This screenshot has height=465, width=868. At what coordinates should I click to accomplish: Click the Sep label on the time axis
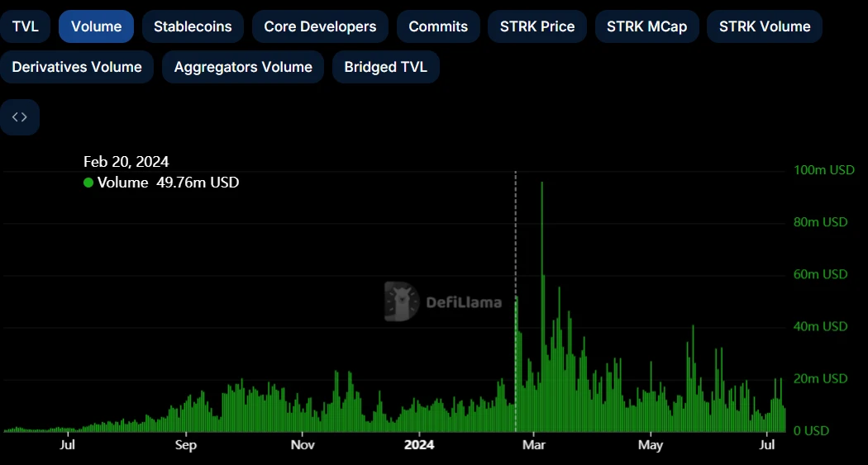(186, 445)
